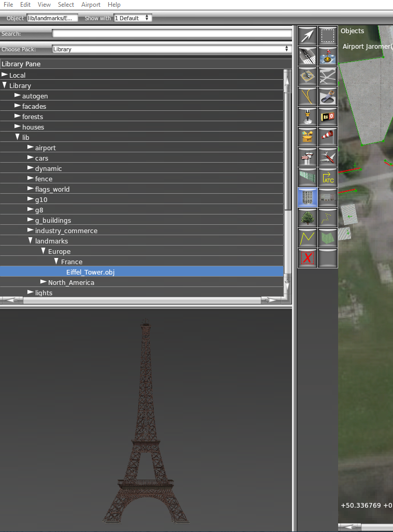Select the Eiffel_Tower.obj row
The width and height of the screenshot is (393, 532).
(142, 272)
